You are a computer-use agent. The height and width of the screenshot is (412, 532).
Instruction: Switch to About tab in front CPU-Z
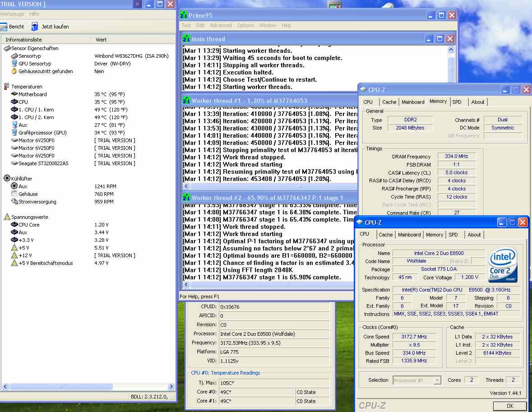(x=474, y=235)
